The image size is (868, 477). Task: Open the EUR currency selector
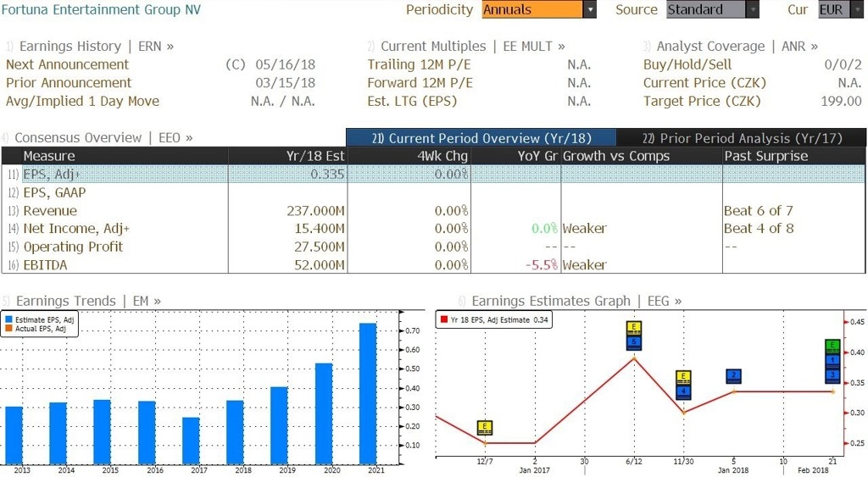click(840, 9)
